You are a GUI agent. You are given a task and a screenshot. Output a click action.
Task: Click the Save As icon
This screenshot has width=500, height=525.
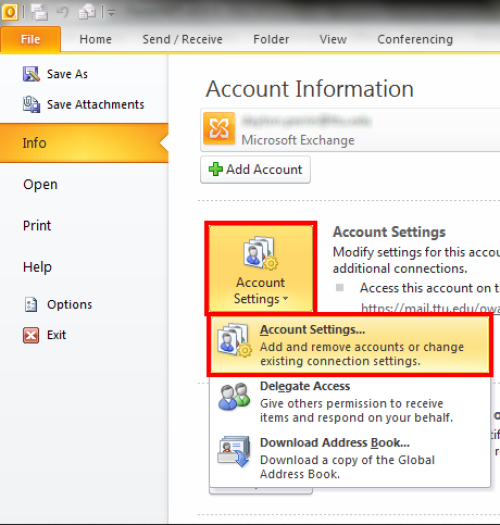[31, 74]
